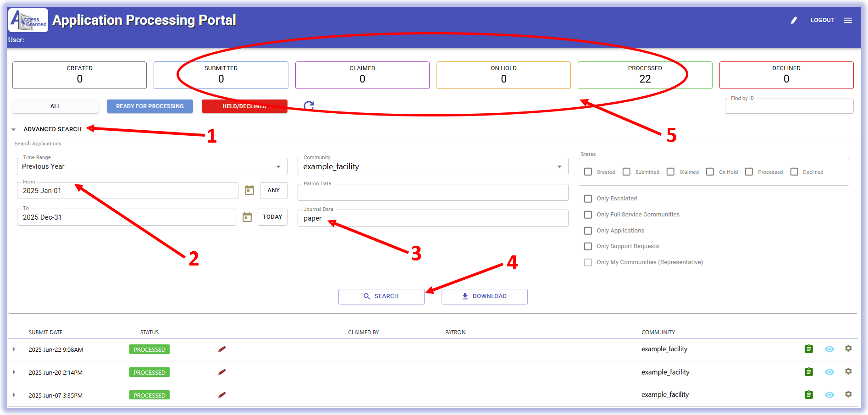Screen dimensions: 868x415
Task: Open the Community dropdown
Action: (x=432, y=166)
